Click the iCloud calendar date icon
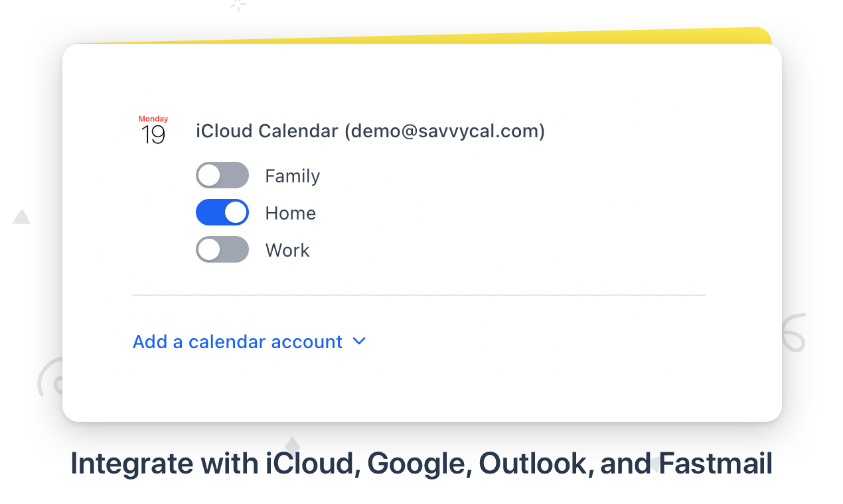Screen dimensions: 843x504 (153, 131)
